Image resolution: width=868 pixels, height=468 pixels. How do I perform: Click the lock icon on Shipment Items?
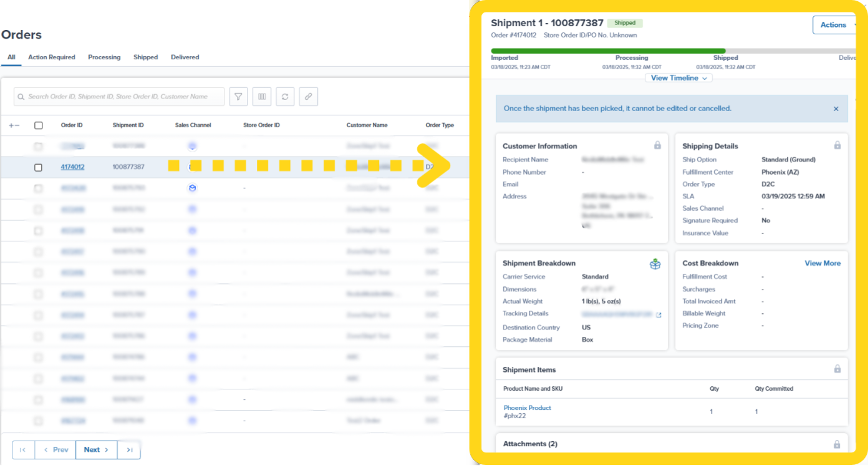[x=837, y=369]
